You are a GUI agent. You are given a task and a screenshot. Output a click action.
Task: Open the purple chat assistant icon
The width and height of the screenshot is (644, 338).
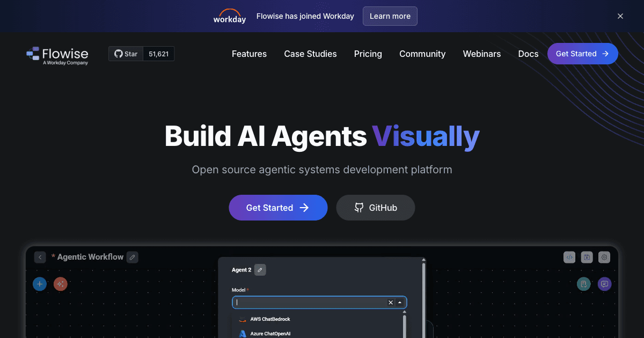click(604, 284)
